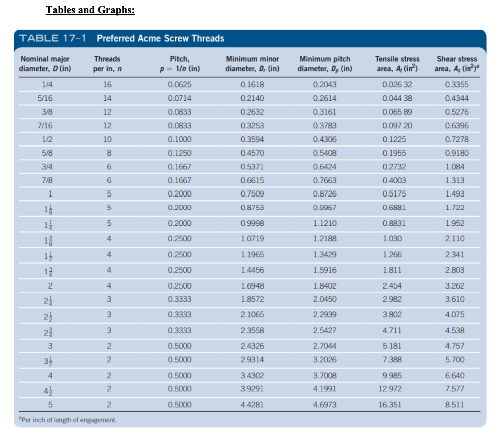Select the nominal diameter cell '1/4'
This screenshot has height=435, width=504.
pos(47,85)
